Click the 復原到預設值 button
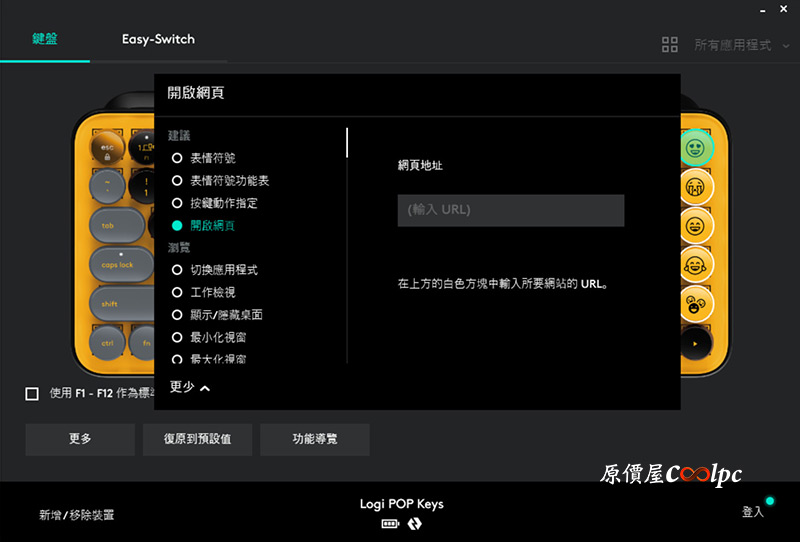This screenshot has width=800, height=542. [197, 439]
